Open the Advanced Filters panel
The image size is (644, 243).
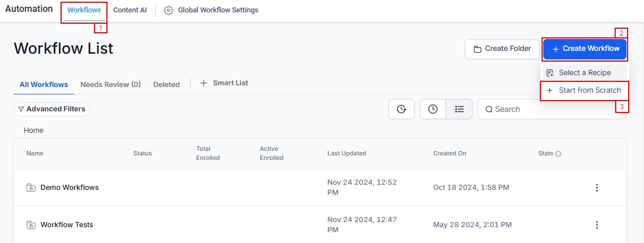[51, 109]
